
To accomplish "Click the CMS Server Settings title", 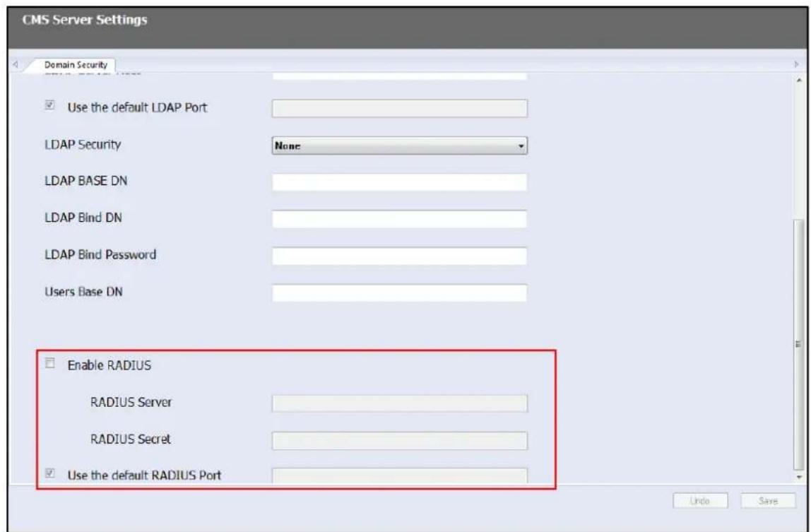I will click(x=85, y=20).
